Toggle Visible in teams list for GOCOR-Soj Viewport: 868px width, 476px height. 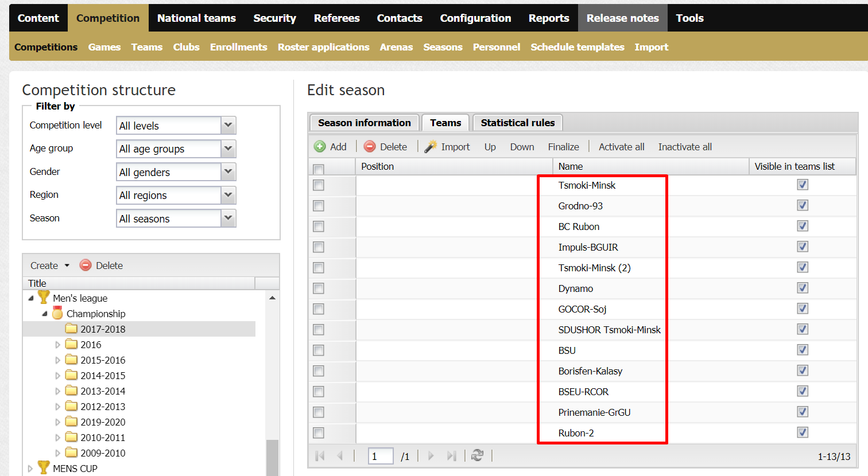click(x=803, y=309)
